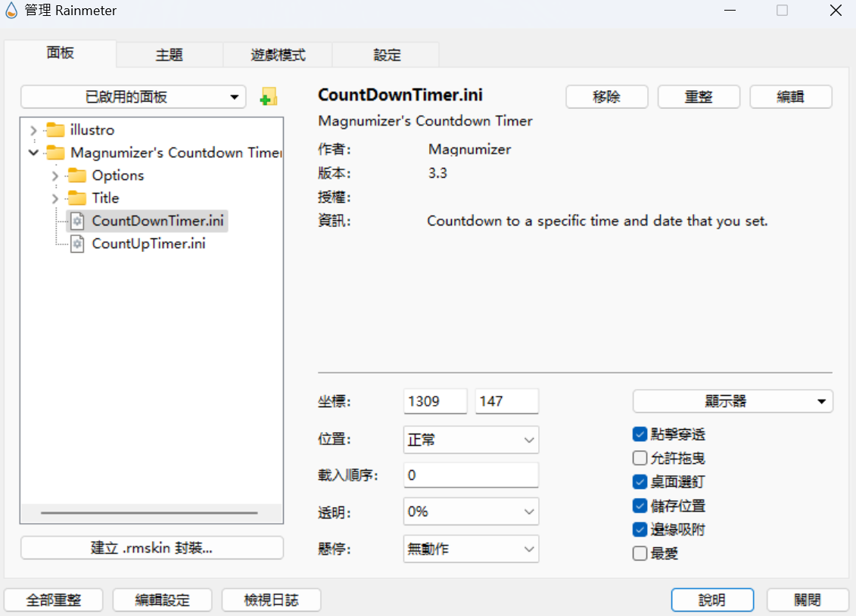Viewport: 856px width, 616px height.
Task: Toggle the 點擊穿透 checkbox
Action: pos(640,434)
